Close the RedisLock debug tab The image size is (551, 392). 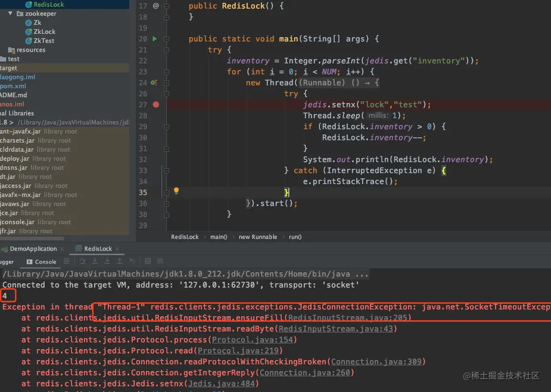click(117, 249)
